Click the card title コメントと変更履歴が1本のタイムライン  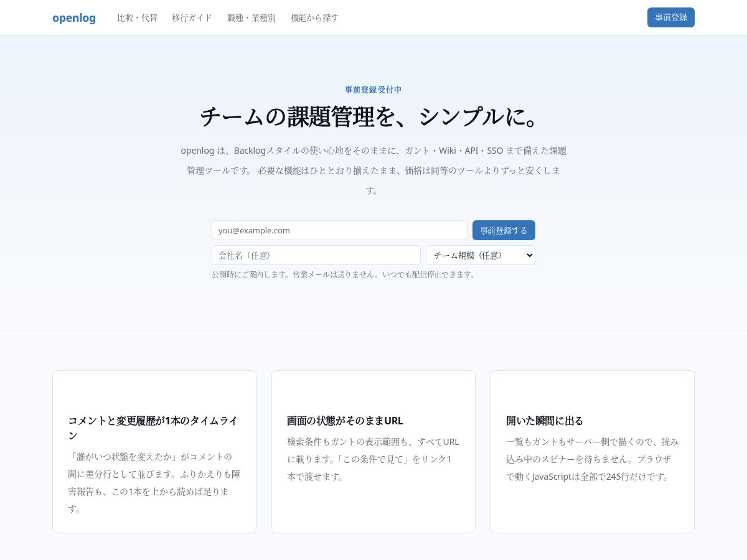pyautogui.click(x=154, y=428)
